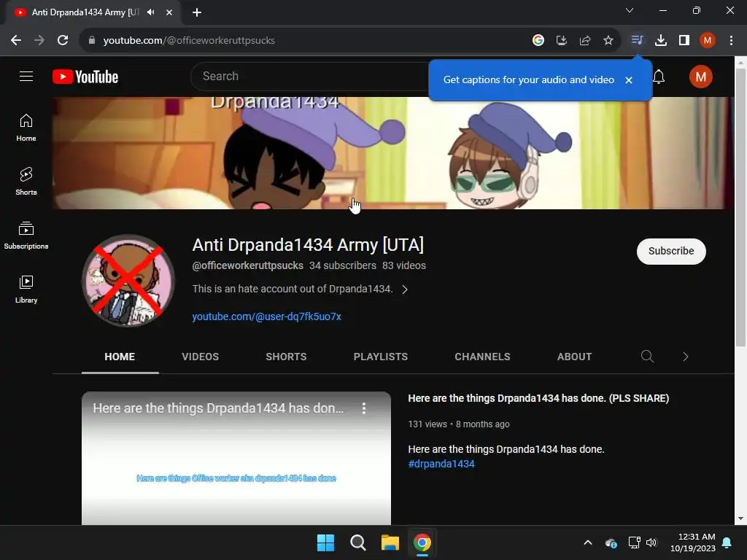Screen dimensions: 747x560
Task: Share this page icon
Action: point(585,41)
